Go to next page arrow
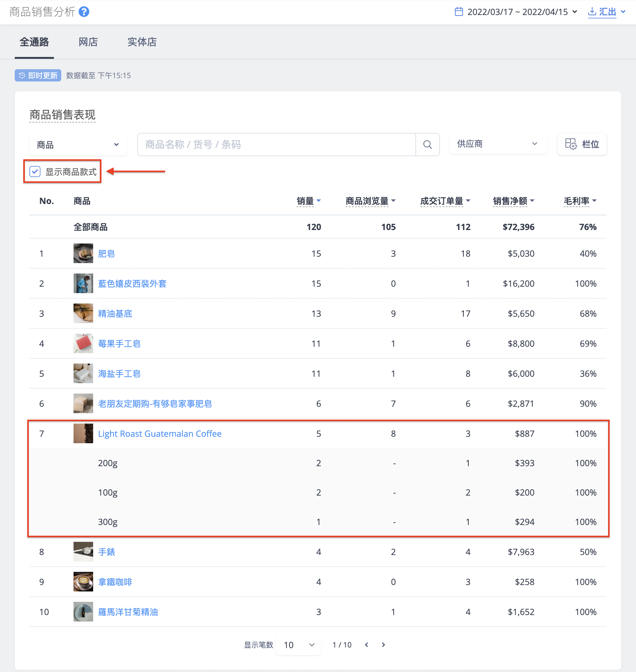The height and width of the screenshot is (672, 636). coord(384,644)
